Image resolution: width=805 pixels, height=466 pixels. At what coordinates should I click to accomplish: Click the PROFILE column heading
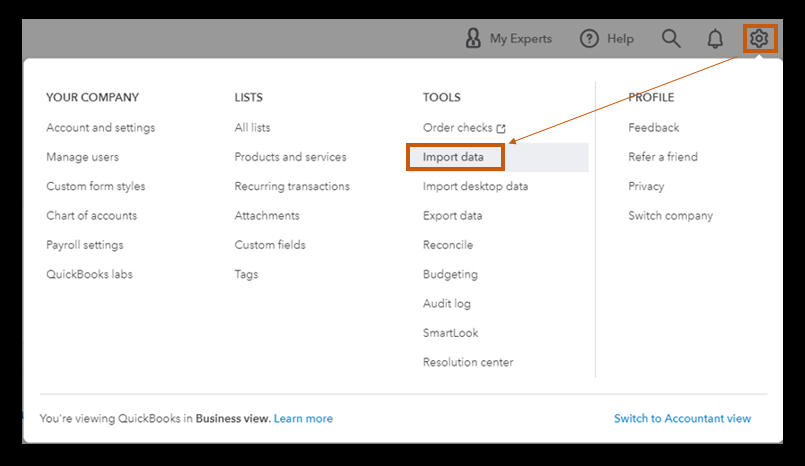point(651,97)
